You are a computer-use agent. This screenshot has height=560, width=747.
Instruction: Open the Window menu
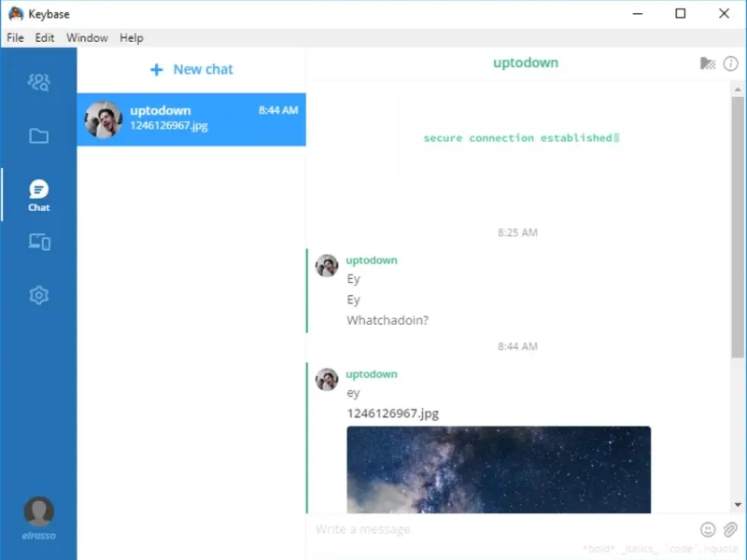87,37
